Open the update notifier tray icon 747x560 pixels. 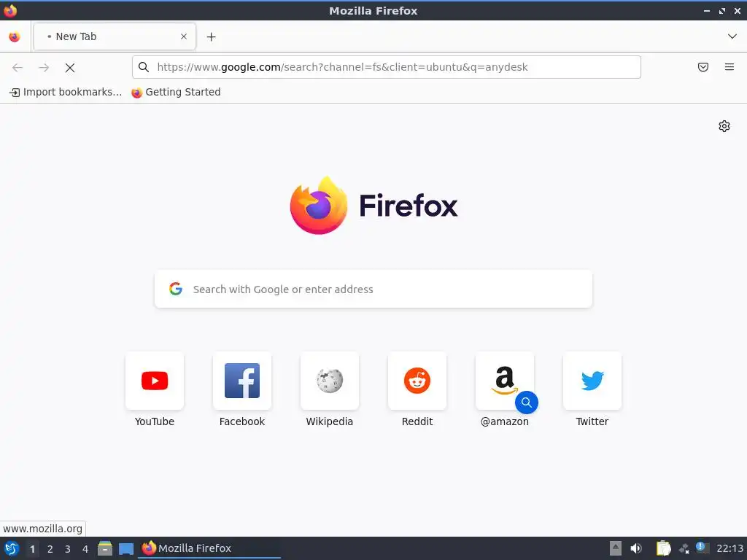703,548
